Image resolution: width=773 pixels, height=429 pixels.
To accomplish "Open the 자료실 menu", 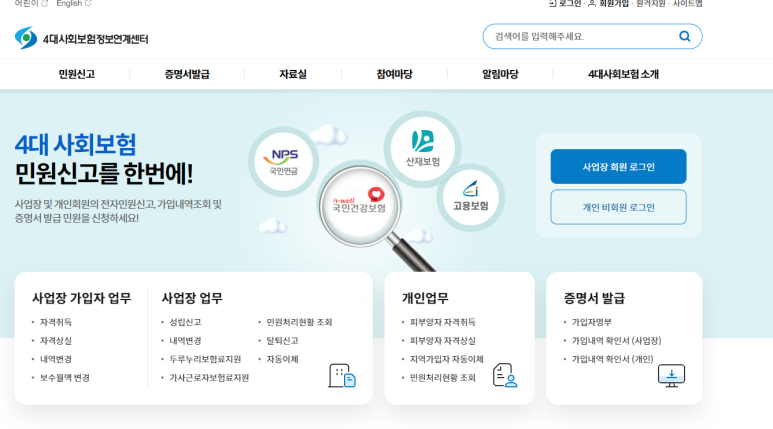I will (293, 74).
